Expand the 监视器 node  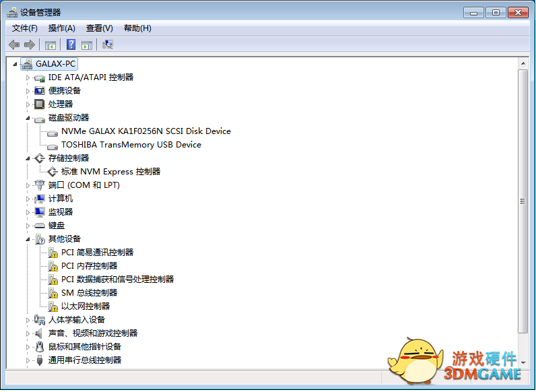pyautogui.click(x=28, y=212)
